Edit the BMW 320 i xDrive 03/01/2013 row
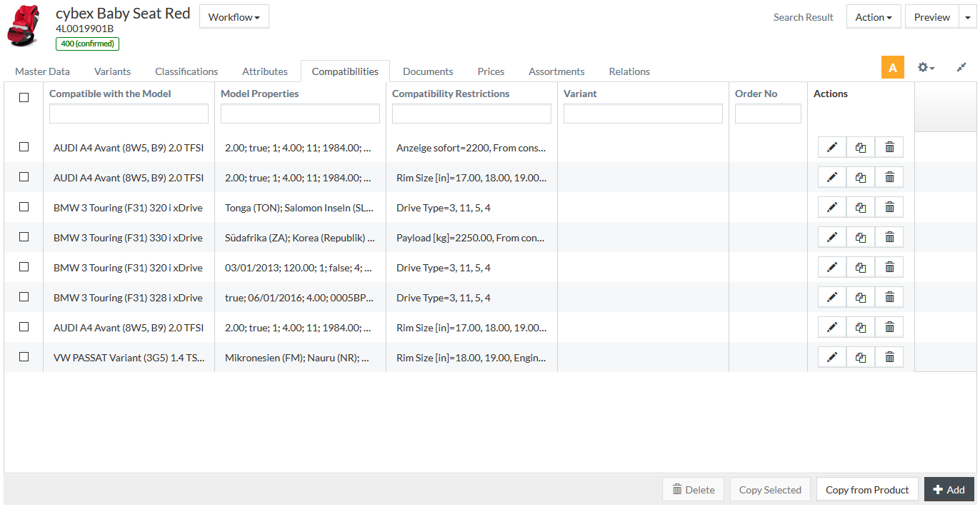Screen dimensions: 980x507 click(832, 267)
